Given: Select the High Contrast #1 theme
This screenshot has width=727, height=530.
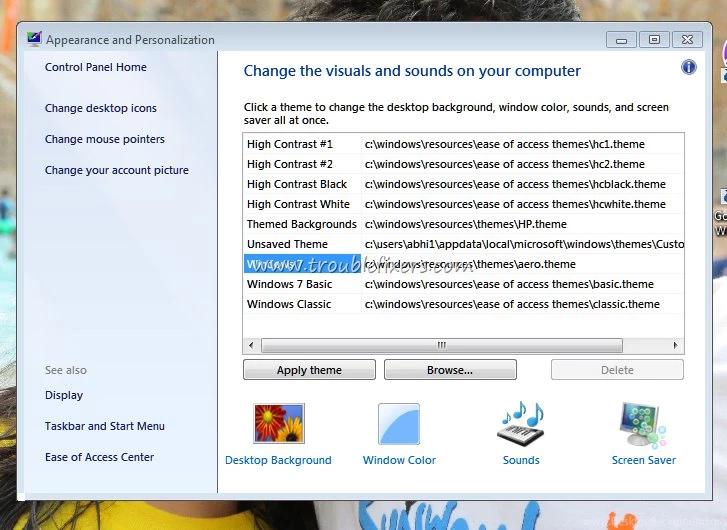Looking at the screenshot, I should point(290,144).
